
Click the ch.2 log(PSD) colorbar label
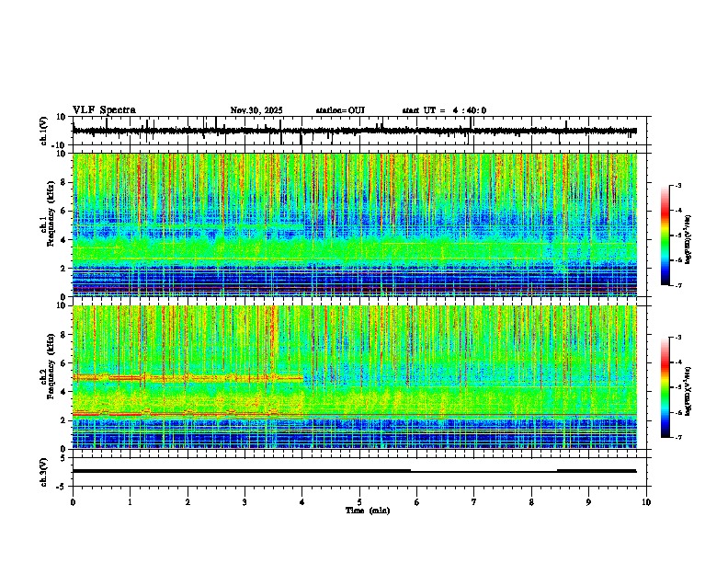[x=688, y=391]
